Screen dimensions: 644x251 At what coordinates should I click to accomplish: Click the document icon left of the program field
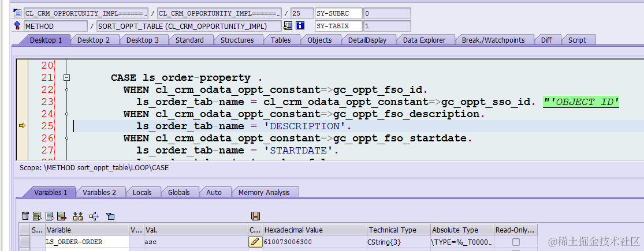point(17,13)
